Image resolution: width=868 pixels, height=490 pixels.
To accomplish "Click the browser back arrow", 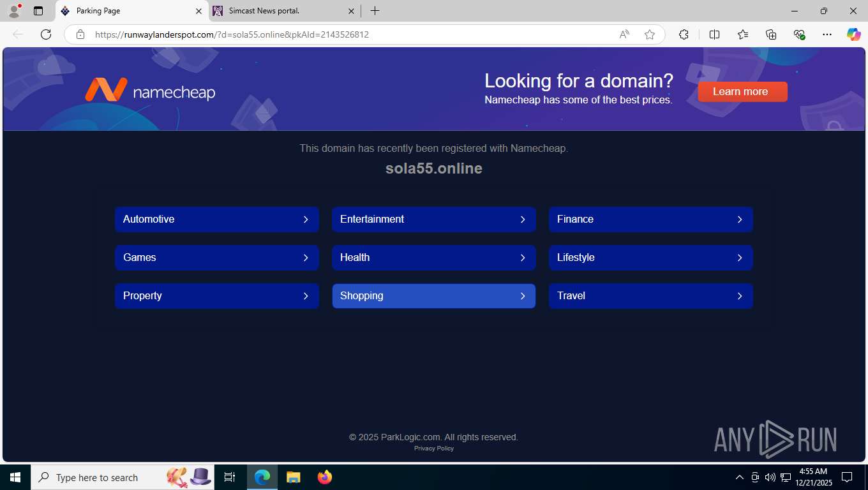I will (x=18, y=34).
